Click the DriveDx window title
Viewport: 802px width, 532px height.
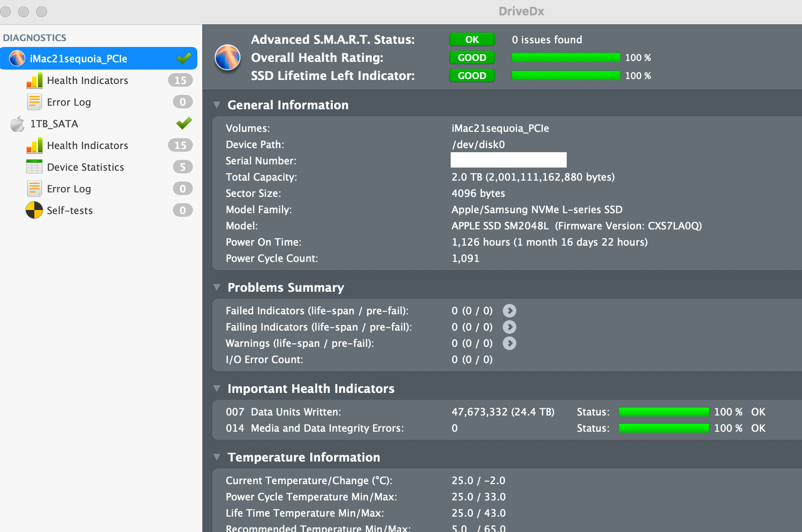(521, 11)
